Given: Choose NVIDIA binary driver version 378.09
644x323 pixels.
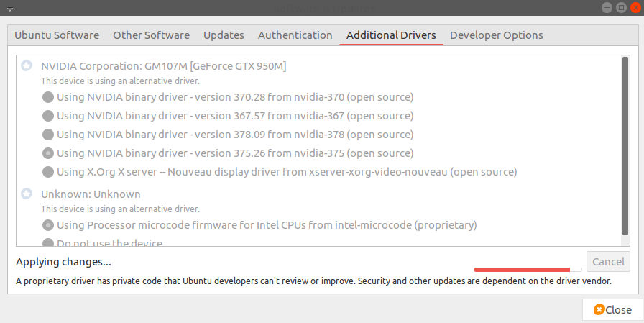Looking at the screenshot, I should point(48,135).
